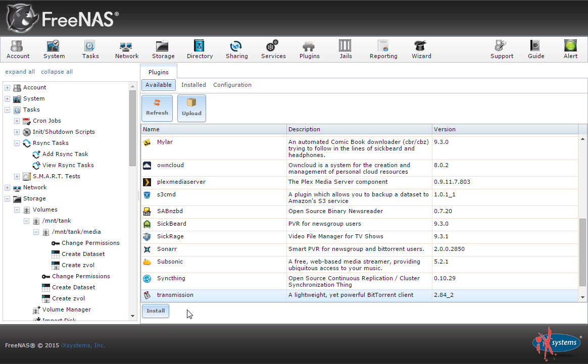Image resolution: width=588 pixels, height=364 pixels.
Task: Open Jails in the top toolbar
Action: point(346,49)
